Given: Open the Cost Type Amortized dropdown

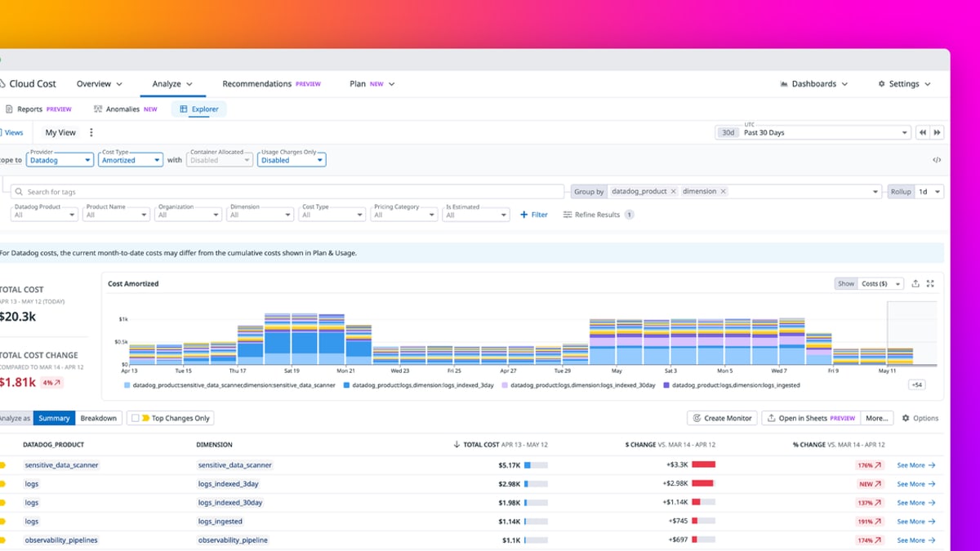Looking at the screenshot, I should coord(131,160).
